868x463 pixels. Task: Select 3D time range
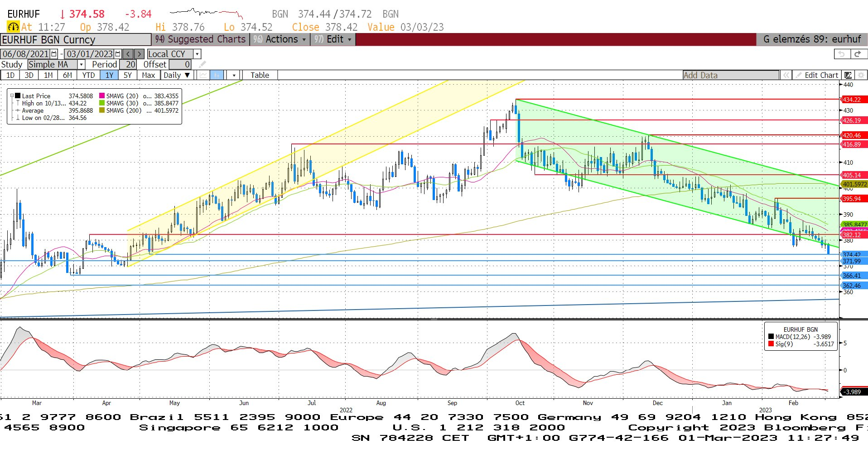pyautogui.click(x=29, y=75)
